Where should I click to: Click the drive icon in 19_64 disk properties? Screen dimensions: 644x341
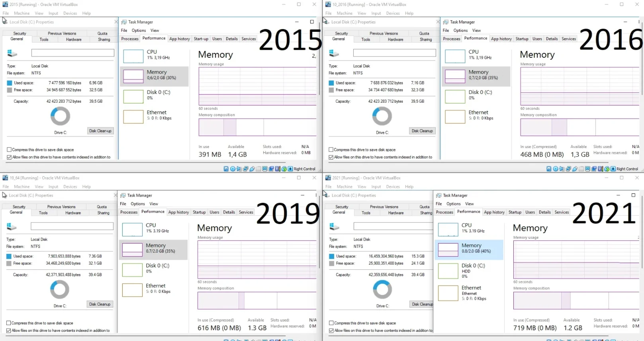pos(12,226)
